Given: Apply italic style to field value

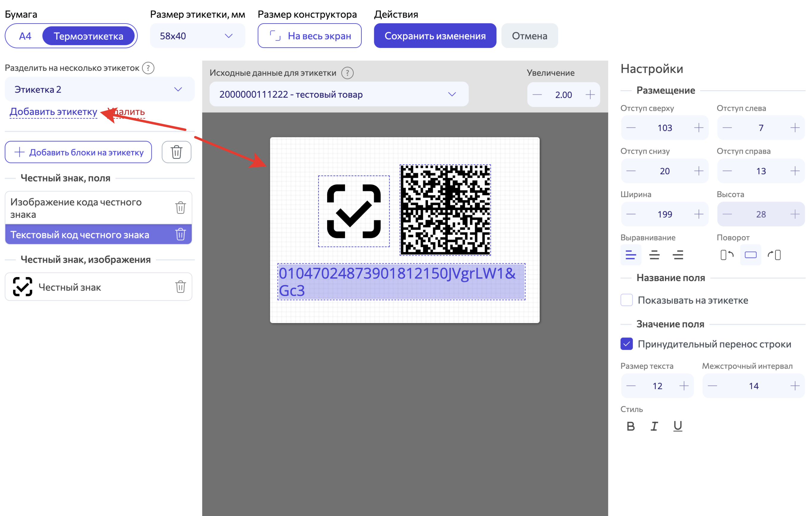Looking at the screenshot, I should tap(654, 426).
